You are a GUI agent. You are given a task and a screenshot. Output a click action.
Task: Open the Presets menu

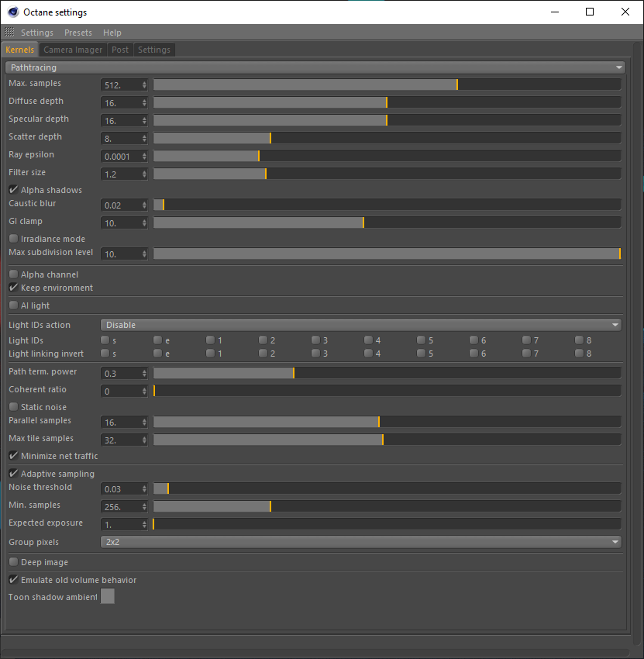78,33
